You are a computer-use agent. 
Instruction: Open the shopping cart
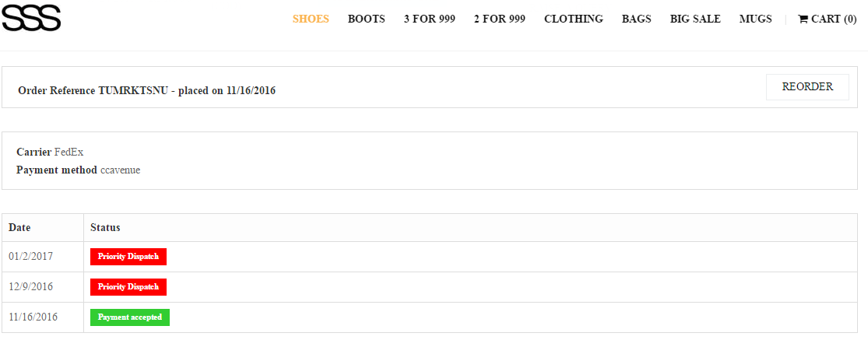pyautogui.click(x=827, y=19)
